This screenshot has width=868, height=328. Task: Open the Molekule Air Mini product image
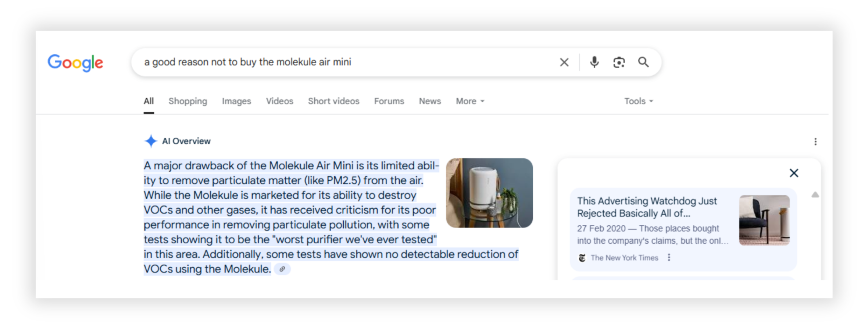pos(489,193)
